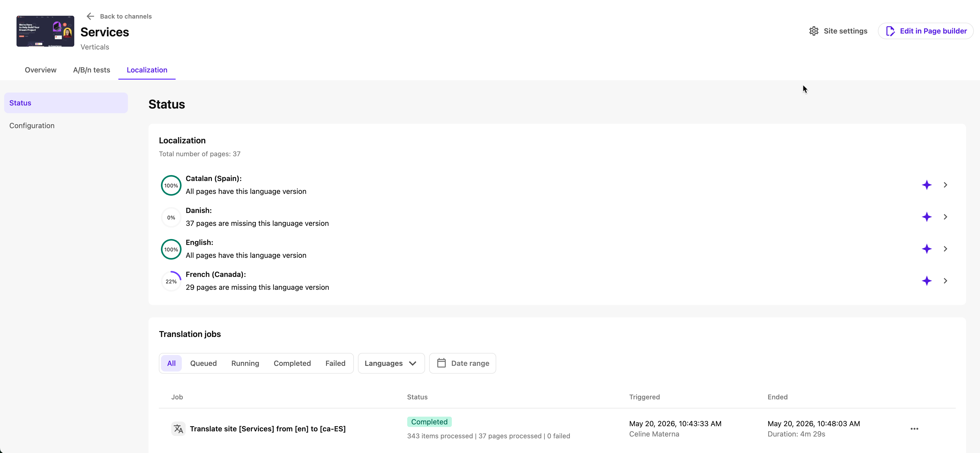Screen dimensions: 980x453
Task: Click the Page builder edit icon
Action: click(890, 31)
